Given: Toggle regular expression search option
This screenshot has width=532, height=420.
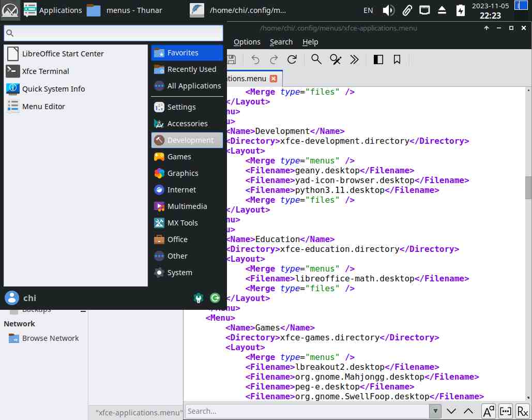Looking at the screenshot, I should pos(522,411).
